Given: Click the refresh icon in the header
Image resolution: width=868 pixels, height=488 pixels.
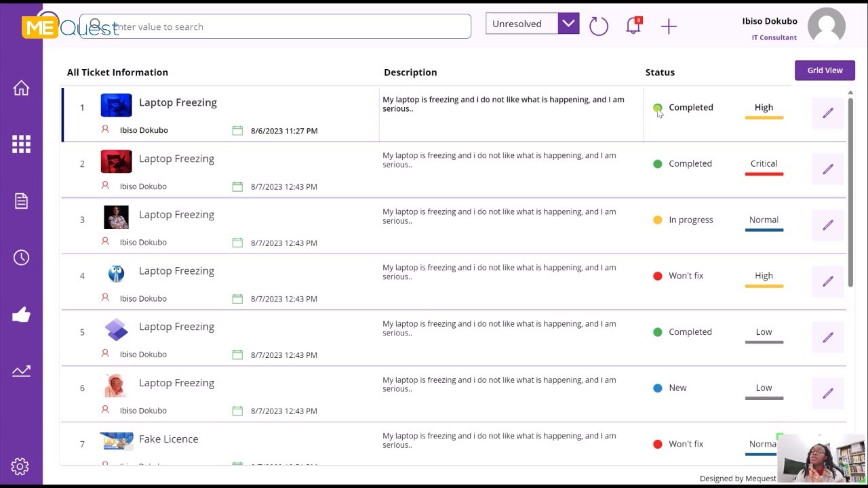Looking at the screenshot, I should [x=599, y=26].
